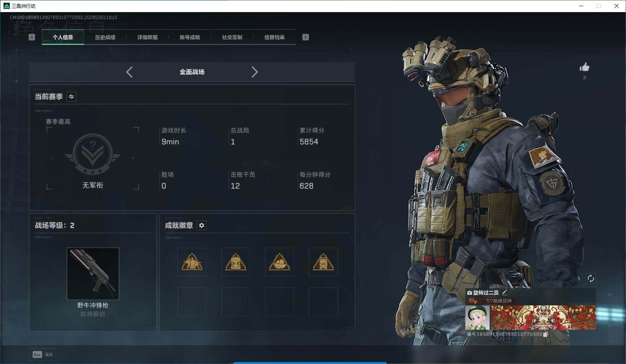
Task: Click the 赛季最高 label
Action: click(x=58, y=121)
